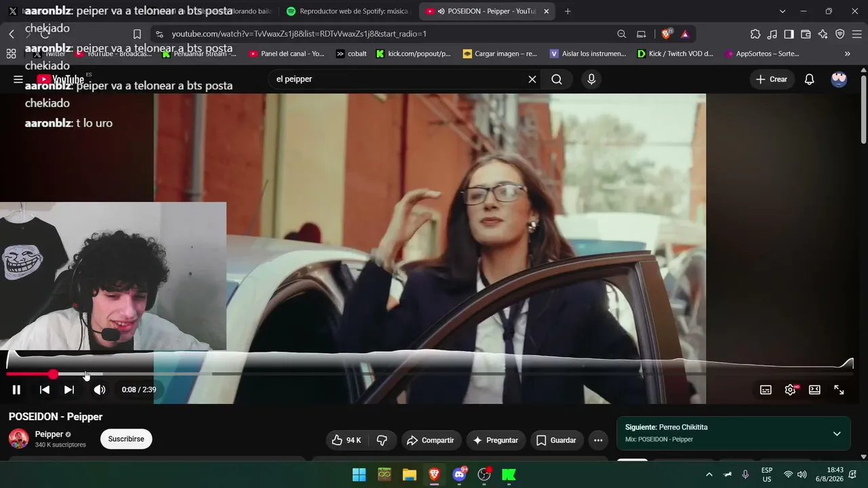Pause the POSEIDON video
This screenshot has height=488, width=868.
pyautogui.click(x=16, y=390)
